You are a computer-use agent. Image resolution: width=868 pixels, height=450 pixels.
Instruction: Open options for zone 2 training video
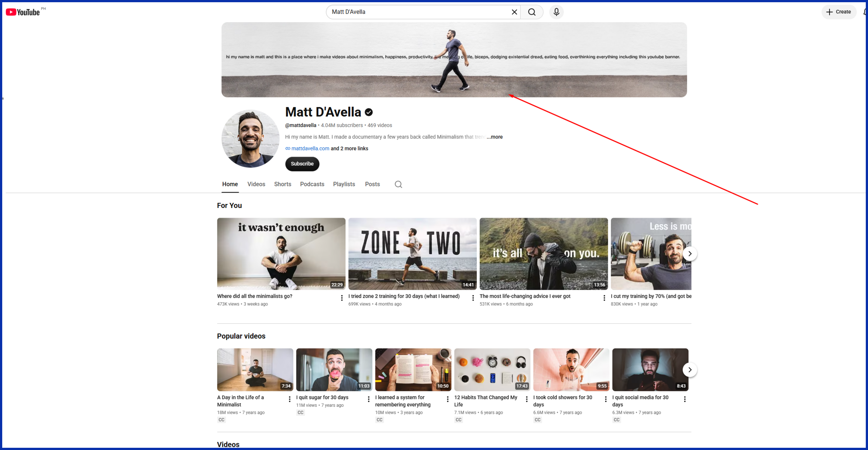473,298
